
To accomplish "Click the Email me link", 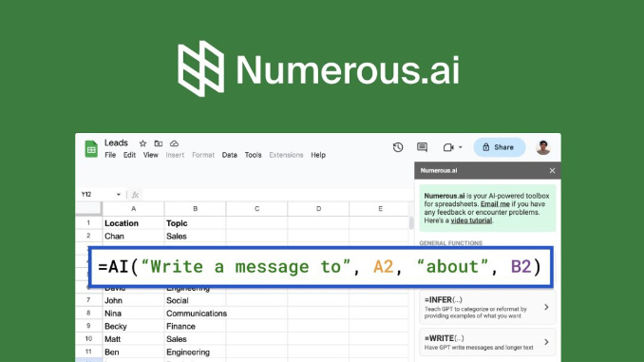I will (495, 204).
